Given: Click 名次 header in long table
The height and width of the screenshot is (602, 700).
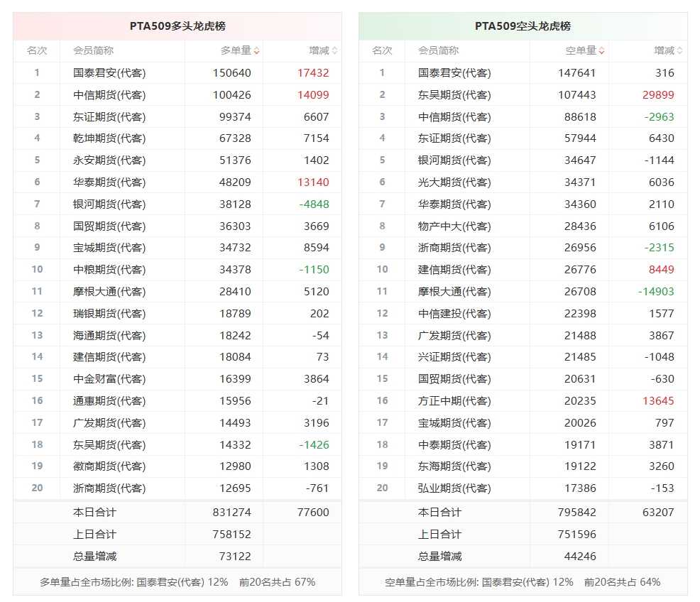Looking at the screenshot, I should (37, 51).
